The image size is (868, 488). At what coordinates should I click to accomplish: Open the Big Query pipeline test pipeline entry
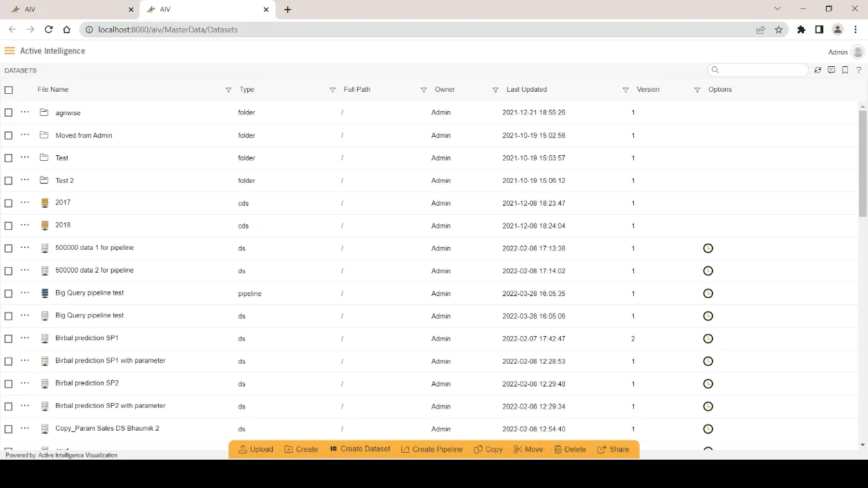tap(90, 293)
